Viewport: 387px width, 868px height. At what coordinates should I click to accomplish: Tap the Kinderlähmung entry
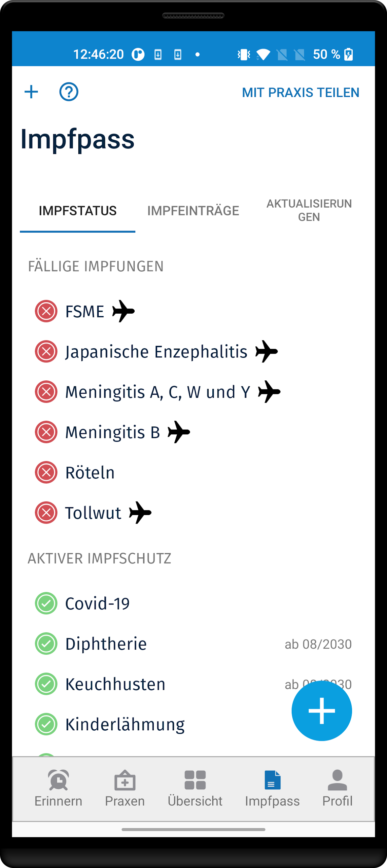125,725
